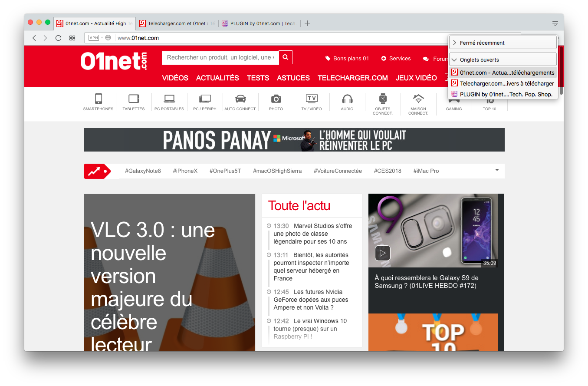The height and width of the screenshot is (386, 588).
Task: Open new tab with plus button
Action: click(x=307, y=23)
